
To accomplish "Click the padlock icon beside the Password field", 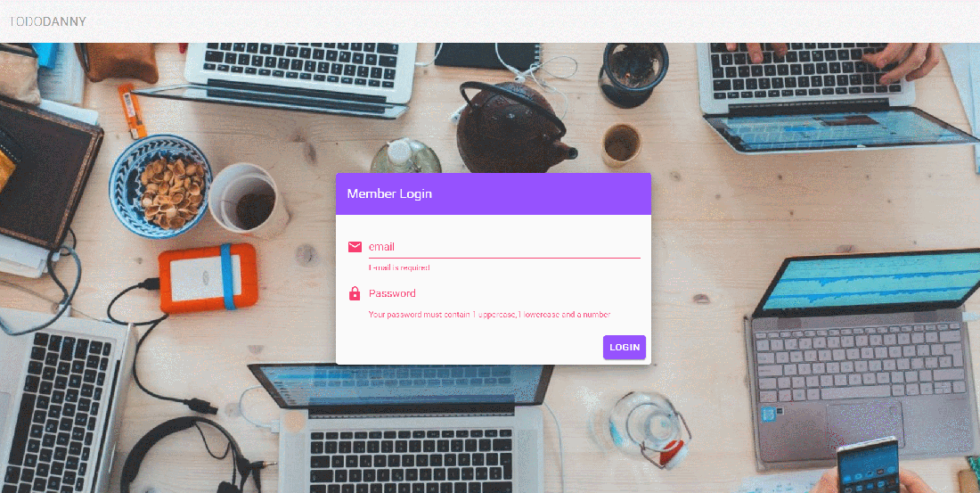I will (x=355, y=292).
